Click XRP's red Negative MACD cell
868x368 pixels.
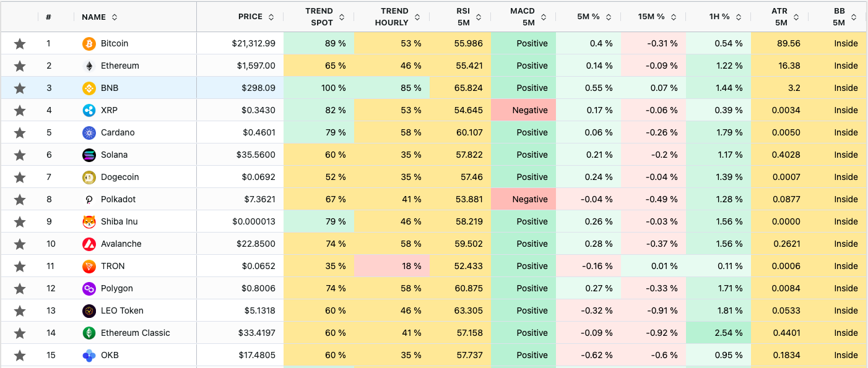tap(523, 110)
